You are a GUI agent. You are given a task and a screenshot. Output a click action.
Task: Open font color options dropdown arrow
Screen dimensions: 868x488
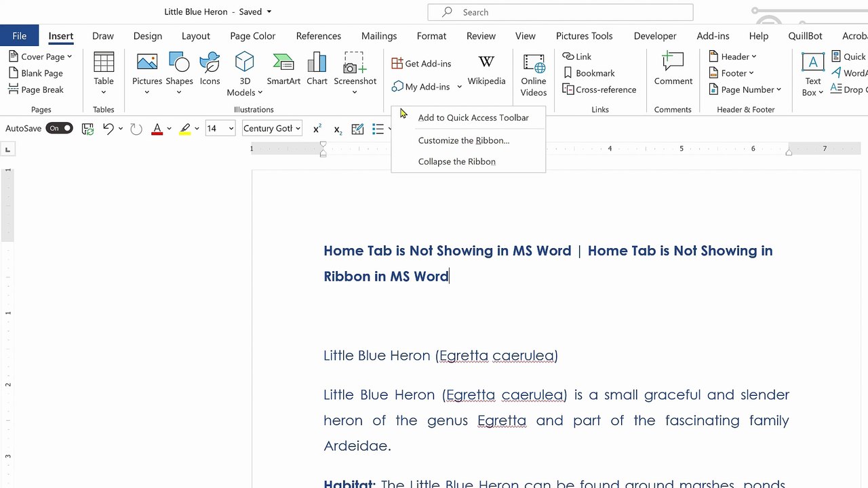(x=169, y=128)
